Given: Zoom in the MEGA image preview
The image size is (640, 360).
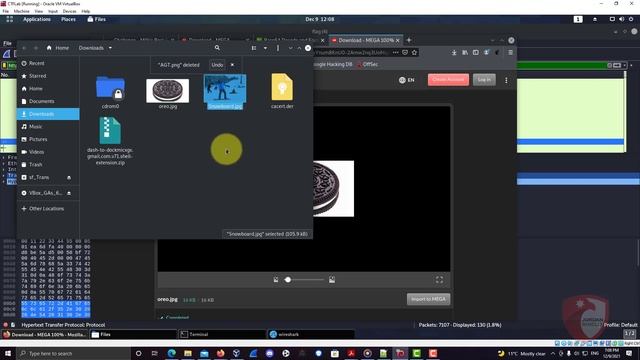Looking at the screenshot, I should click(x=332, y=280).
